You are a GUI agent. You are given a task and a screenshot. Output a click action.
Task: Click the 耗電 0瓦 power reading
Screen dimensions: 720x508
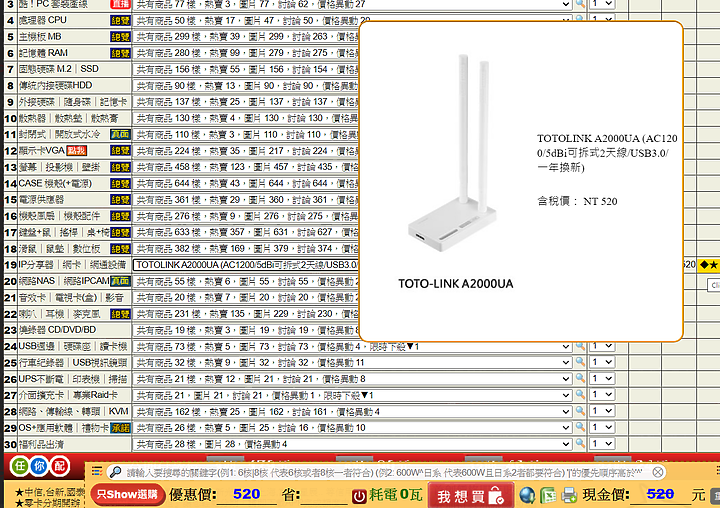395,495
